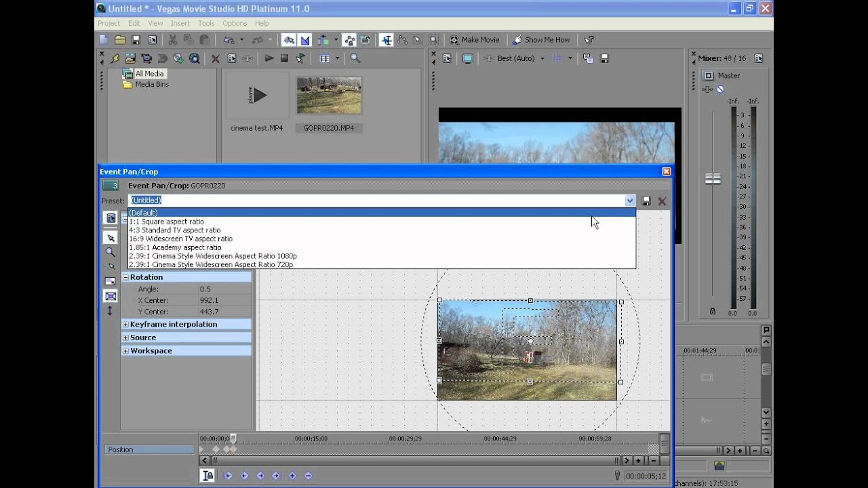Choose 2.39:1 Cinema Style 1080p preset
Viewport: 868px width, 488px height.
(382, 256)
